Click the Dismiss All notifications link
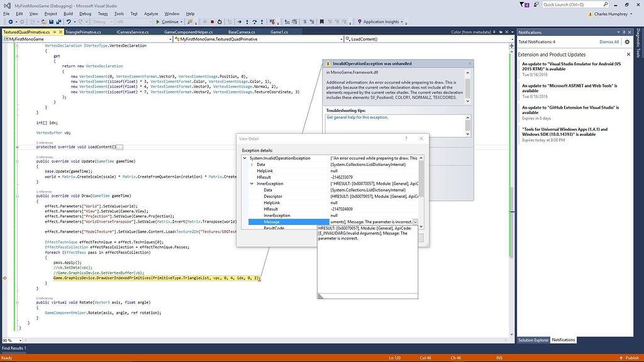 609,41
